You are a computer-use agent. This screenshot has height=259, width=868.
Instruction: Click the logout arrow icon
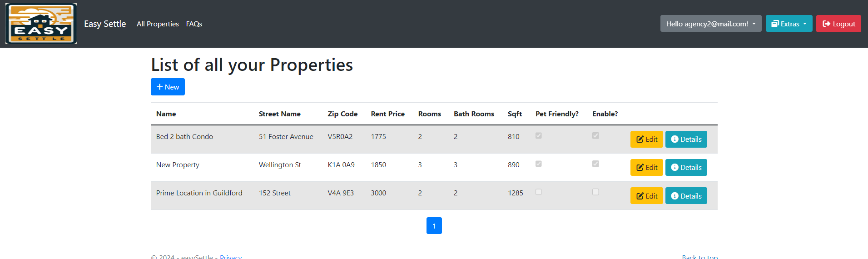[826, 24]
